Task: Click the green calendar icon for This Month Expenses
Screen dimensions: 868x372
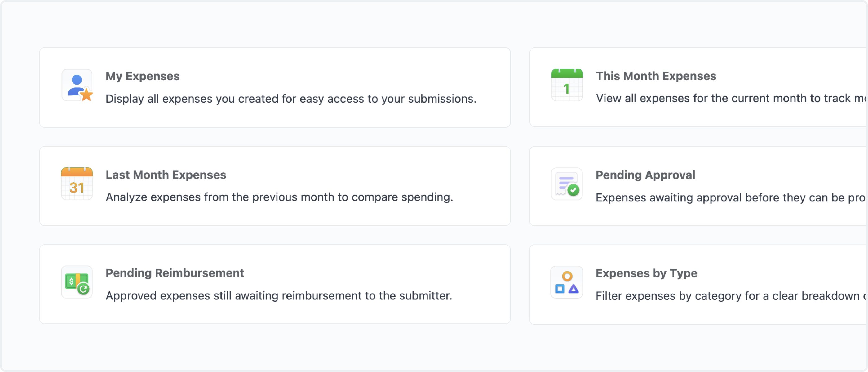Action: click(566, 85)
